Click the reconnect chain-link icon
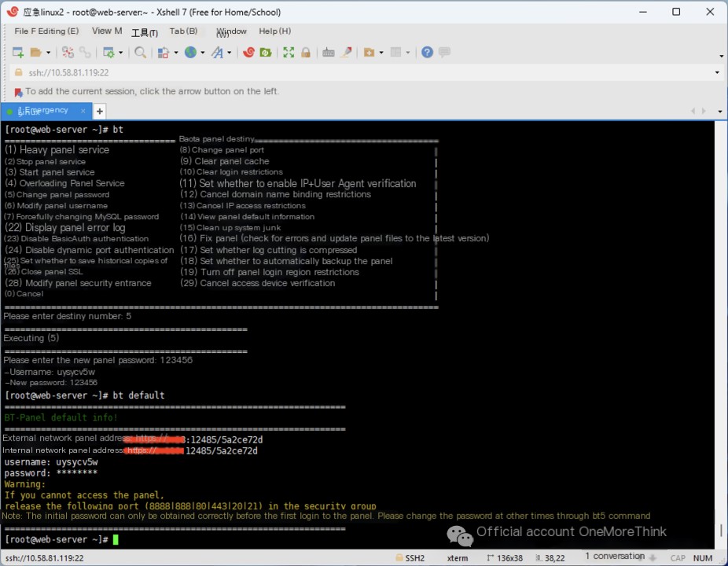The height and width of the screenshot is (566, 728). click(x=85, y=53)
